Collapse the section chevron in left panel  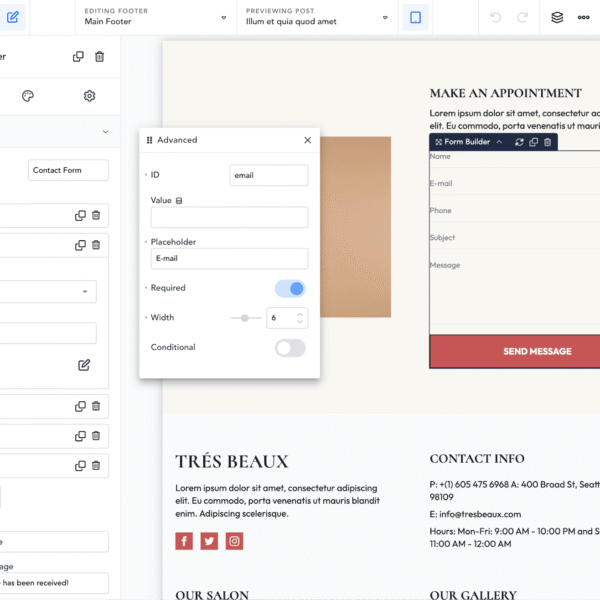[105, 131]
